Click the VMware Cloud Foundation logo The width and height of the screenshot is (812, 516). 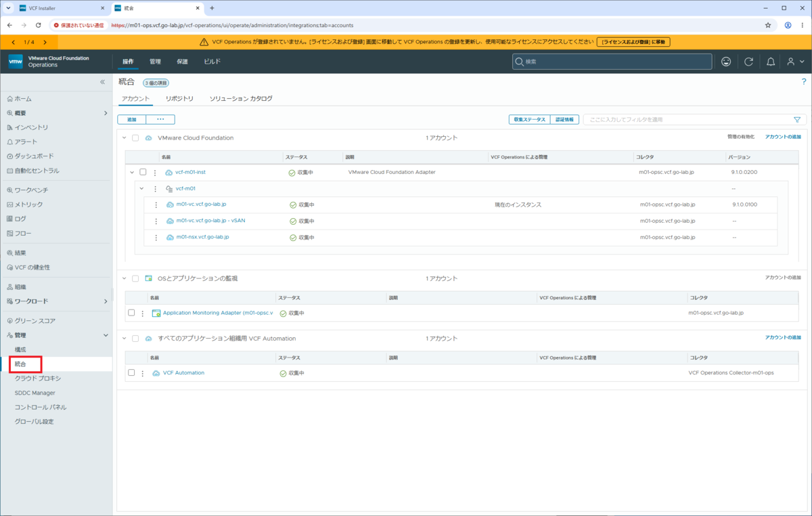tap(16, 62)
